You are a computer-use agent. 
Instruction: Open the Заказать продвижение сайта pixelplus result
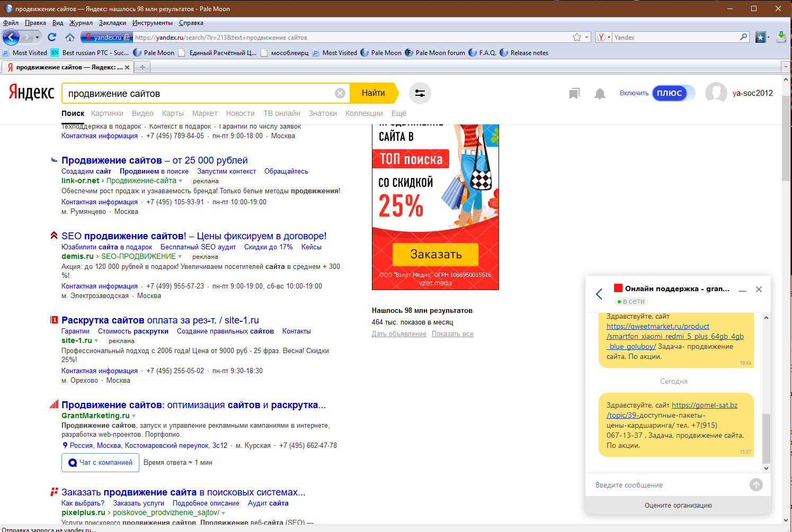point(183,492)
